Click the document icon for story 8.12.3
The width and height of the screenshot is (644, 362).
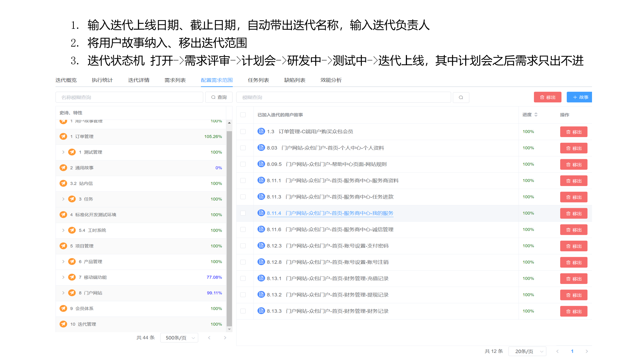261,245
